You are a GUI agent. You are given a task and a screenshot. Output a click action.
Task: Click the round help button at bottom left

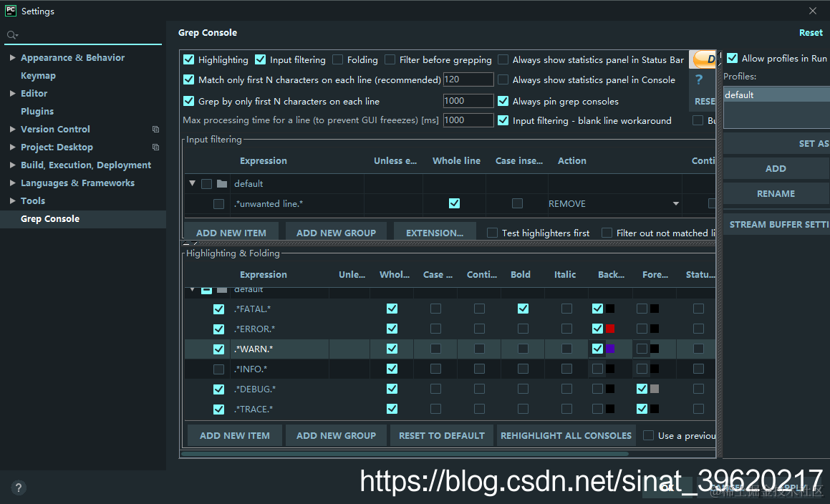(x=19, y=488)
